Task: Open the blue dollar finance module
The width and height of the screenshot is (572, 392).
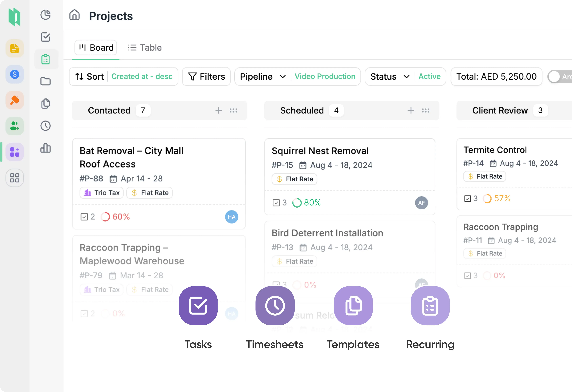Action: tap(15, 74)
